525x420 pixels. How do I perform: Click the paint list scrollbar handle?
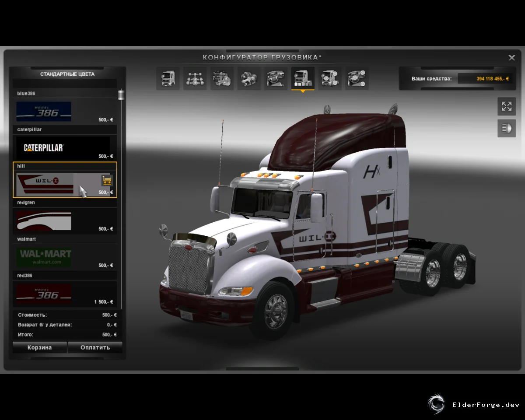click(x=121, y=94)
